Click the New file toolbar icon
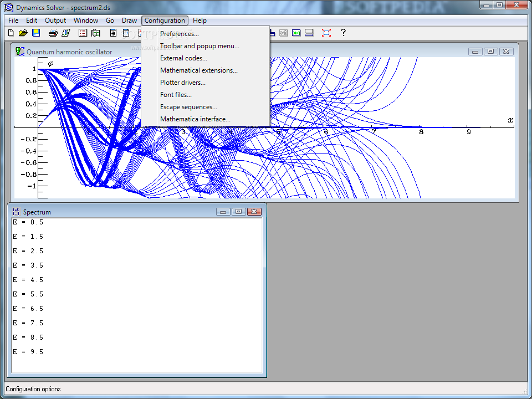 pyautogui.click(x=11, y=33)
